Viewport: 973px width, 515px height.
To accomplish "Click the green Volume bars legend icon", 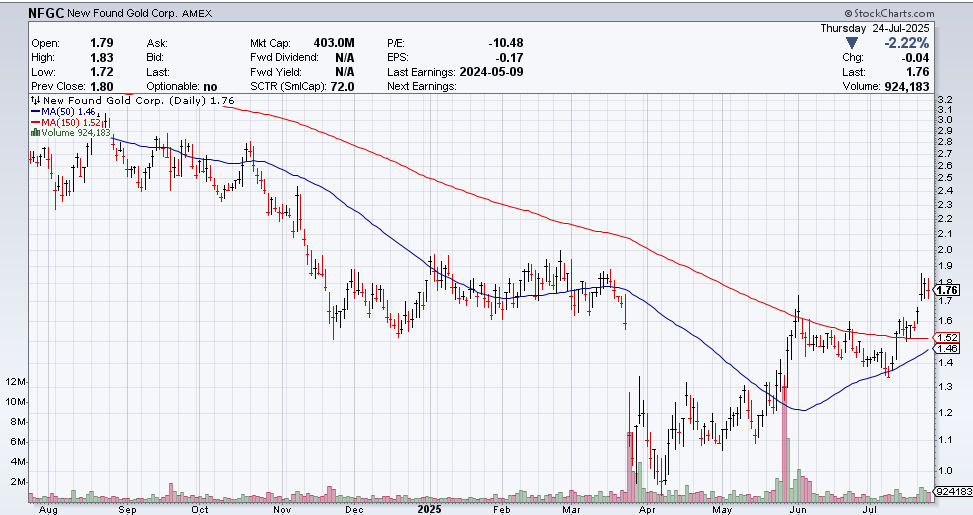I will [x=35, y=132].
